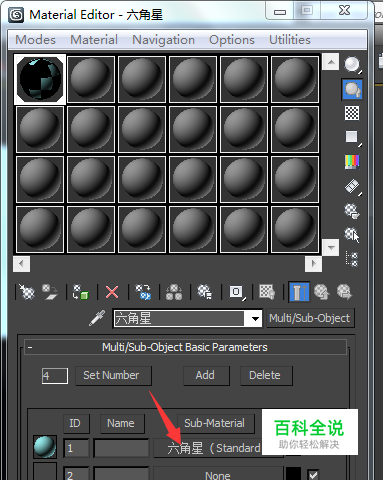Click Assign Material to Selection icon
383x480 pixels.
click(81, 292)
